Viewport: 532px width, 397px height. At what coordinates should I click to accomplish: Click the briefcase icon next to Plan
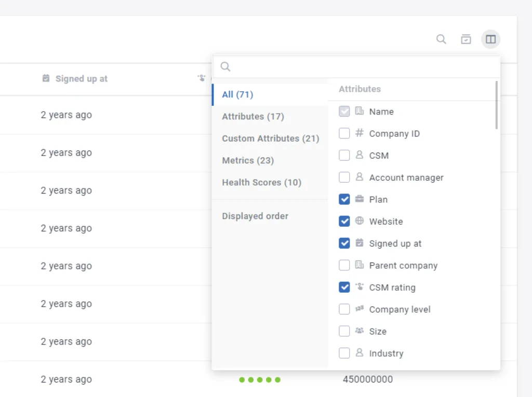click(x=360, y=199)
